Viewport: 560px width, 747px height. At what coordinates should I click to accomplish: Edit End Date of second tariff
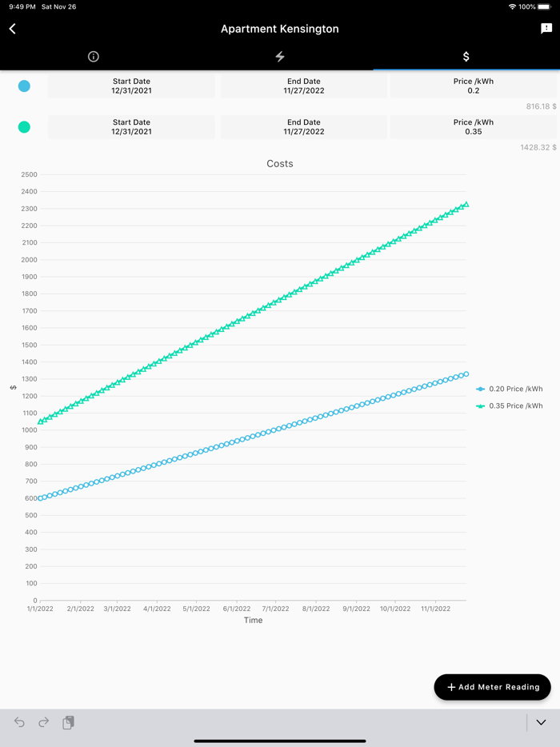[304, 127]
